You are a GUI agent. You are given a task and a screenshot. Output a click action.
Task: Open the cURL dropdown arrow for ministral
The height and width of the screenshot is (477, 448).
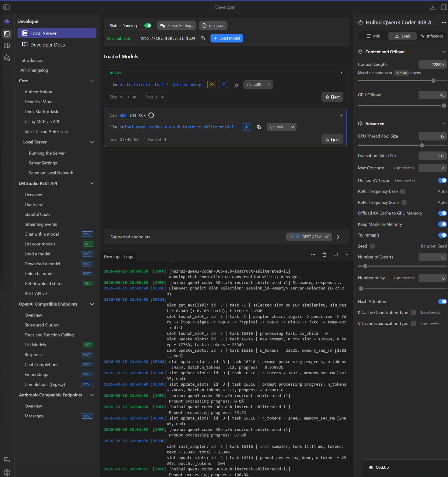pos(269,85)
